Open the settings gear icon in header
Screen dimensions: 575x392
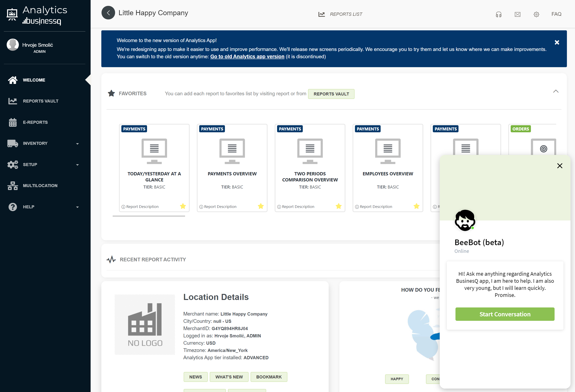pos(536,14)
